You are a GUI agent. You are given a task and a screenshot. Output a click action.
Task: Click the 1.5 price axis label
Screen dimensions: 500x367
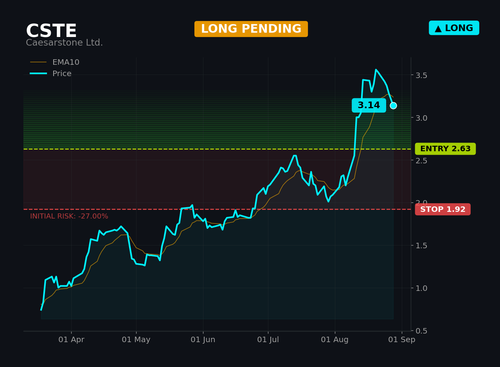tap(421, 246)
